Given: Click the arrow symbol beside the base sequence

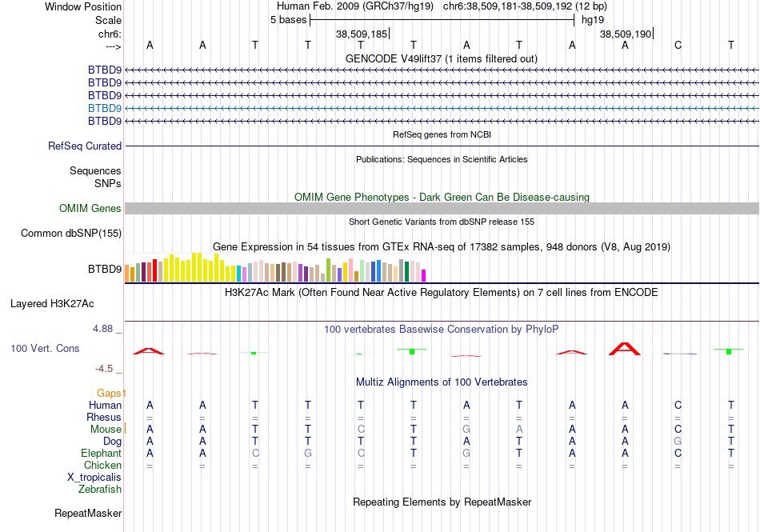Looking at the screenshot, I should click(114, 46).
